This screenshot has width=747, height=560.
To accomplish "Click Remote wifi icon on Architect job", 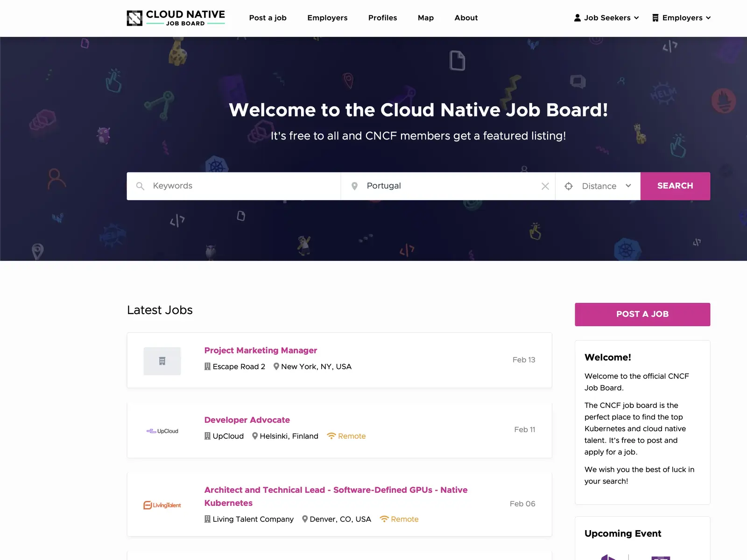I will click(384, 519).
